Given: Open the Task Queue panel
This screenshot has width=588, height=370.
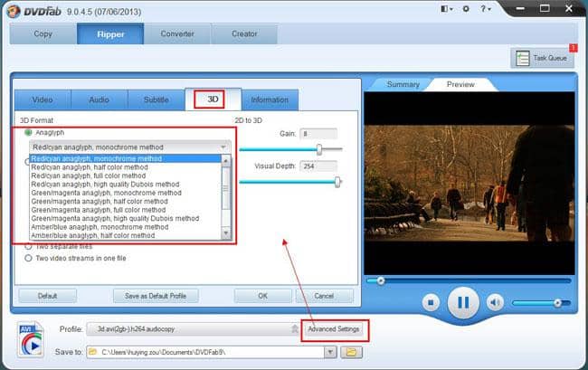Looking at the screenshot, I should [542, 58].
